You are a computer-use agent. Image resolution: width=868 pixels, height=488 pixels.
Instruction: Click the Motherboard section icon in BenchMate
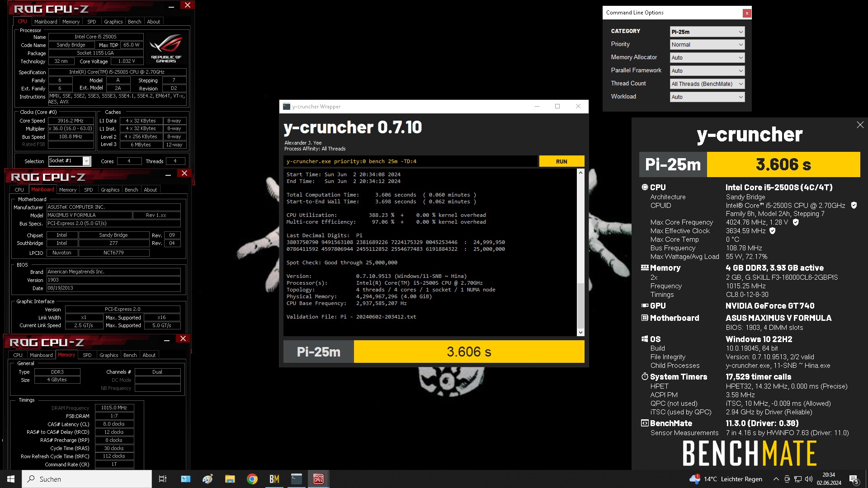(645, 318)
